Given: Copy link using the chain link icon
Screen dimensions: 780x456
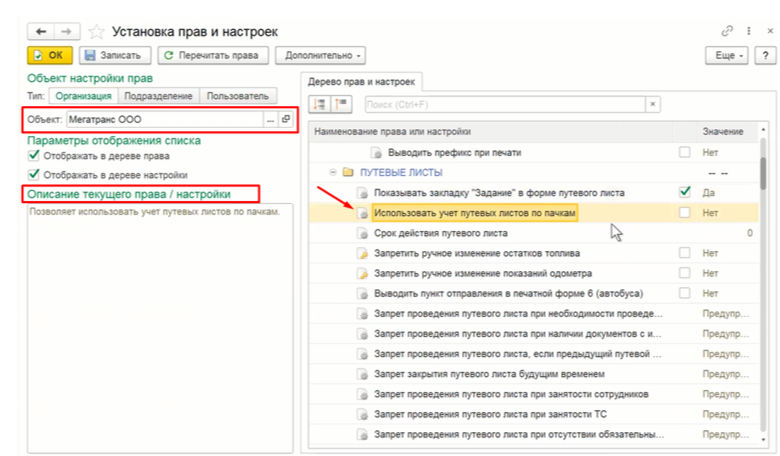Looking at the screenshot, I should pos(727,31).
